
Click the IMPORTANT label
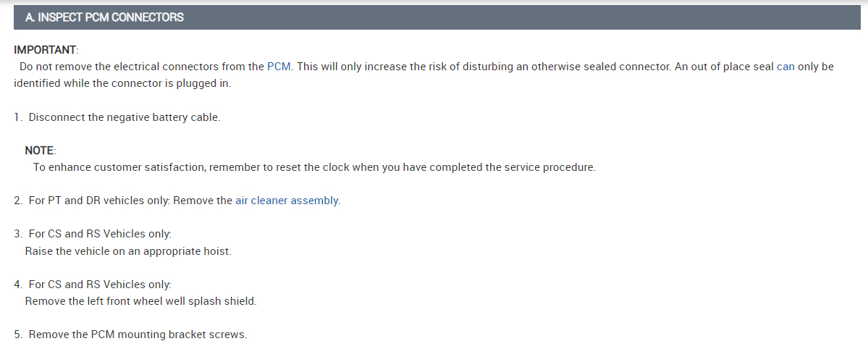(x=46, y=50)
